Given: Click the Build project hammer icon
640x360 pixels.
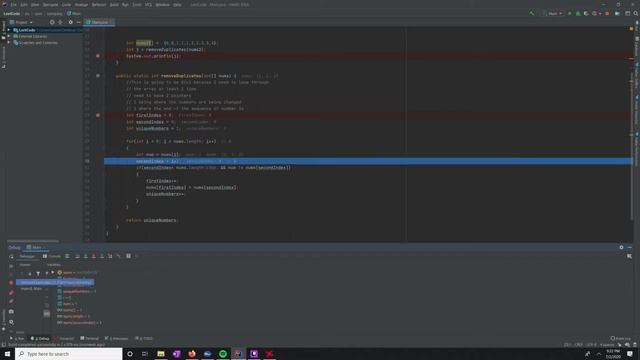Looking at the screenshot, I should tap(531, 13).
